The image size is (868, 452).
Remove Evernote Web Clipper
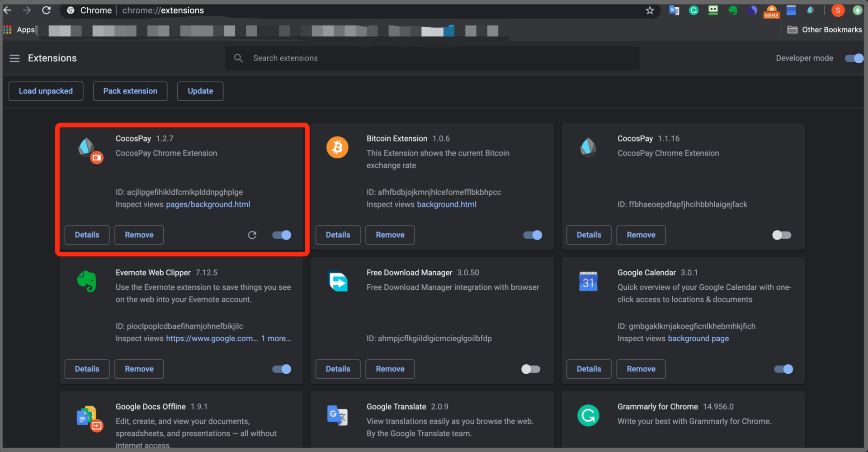(139, 369)
